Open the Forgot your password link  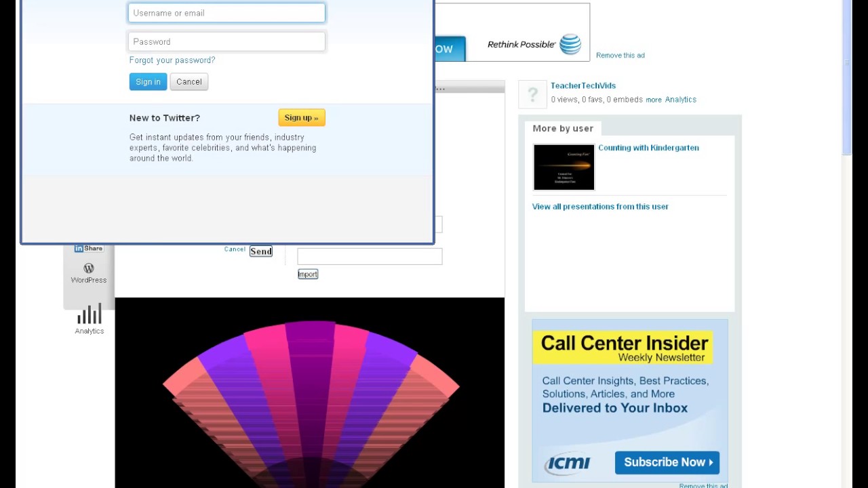pos(172,60)
